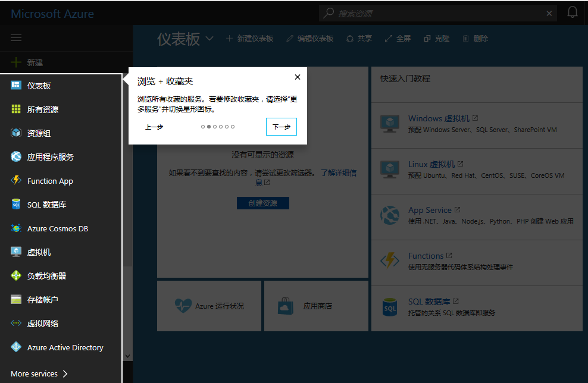Screen dimensions: 588x383
Task: Click the Function App lightning icon in sidebar
Action: [x=16, y=181]
